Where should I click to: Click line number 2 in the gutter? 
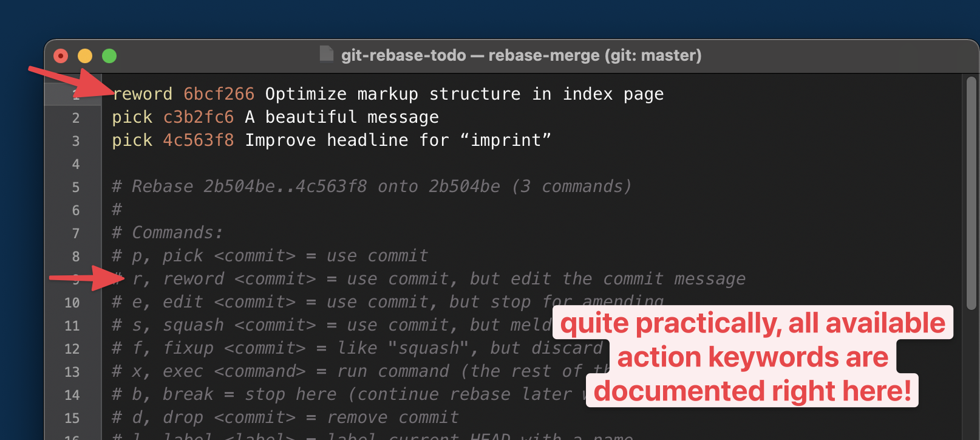pyautogui.click(x=76, y=118)
